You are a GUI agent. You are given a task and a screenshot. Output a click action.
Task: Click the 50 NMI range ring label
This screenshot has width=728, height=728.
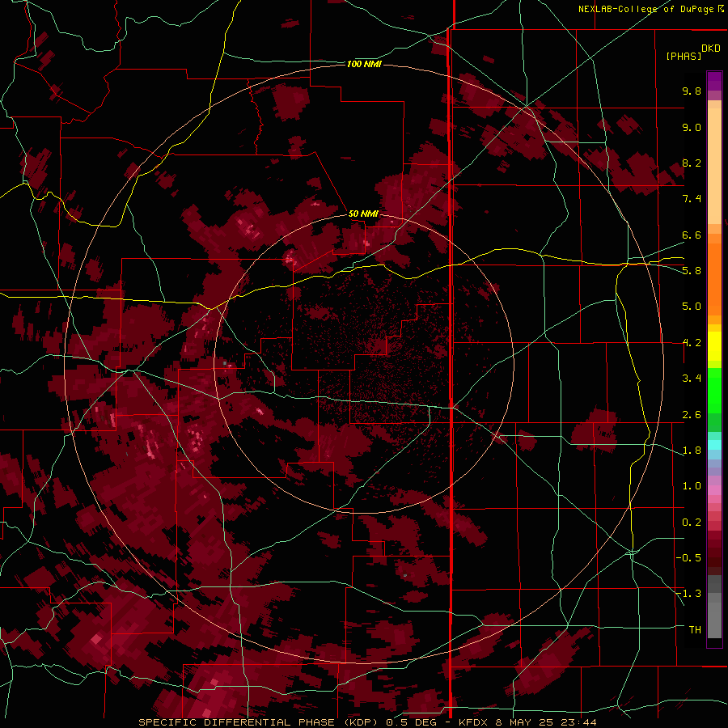click(363, 214)
